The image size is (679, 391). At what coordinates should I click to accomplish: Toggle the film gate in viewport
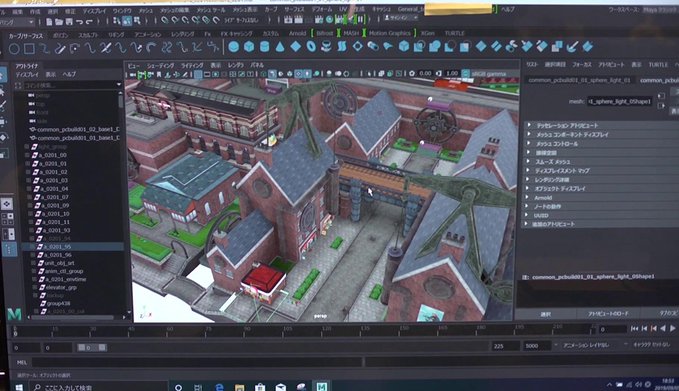point(207,74)
